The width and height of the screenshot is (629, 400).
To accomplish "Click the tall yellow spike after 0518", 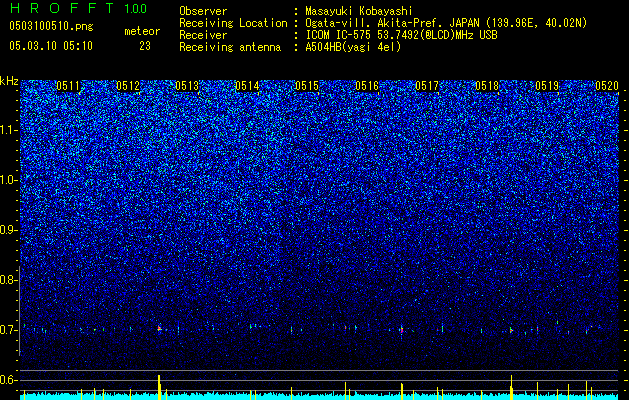I will click(x=511, y=387).
